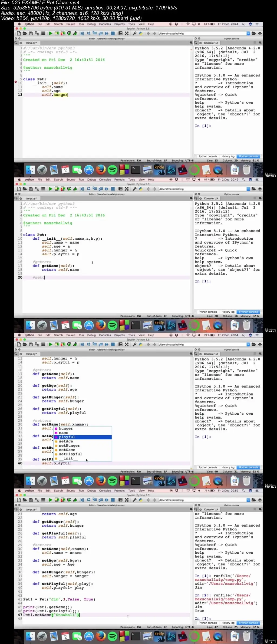Viewport: 277px width, 644px height.
Task: Click New file icon in the 20:44 frame toolbar
Action: point(19,34)
